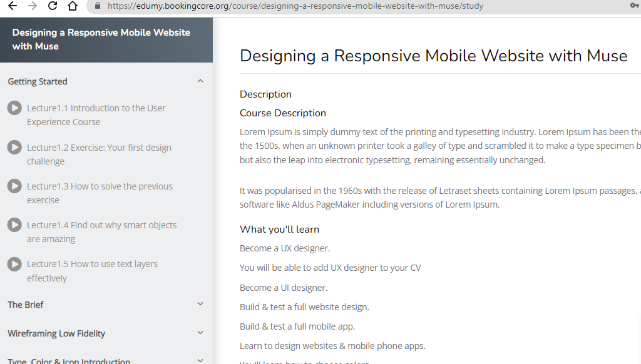Click The Brief section heading
The image size is (641, 364).
(25, 305)
